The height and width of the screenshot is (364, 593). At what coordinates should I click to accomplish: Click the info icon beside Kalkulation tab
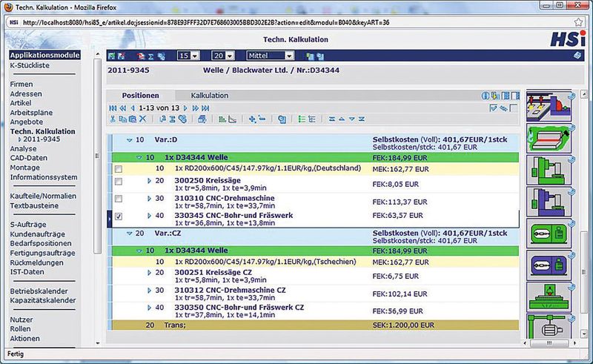pos(486,96)
